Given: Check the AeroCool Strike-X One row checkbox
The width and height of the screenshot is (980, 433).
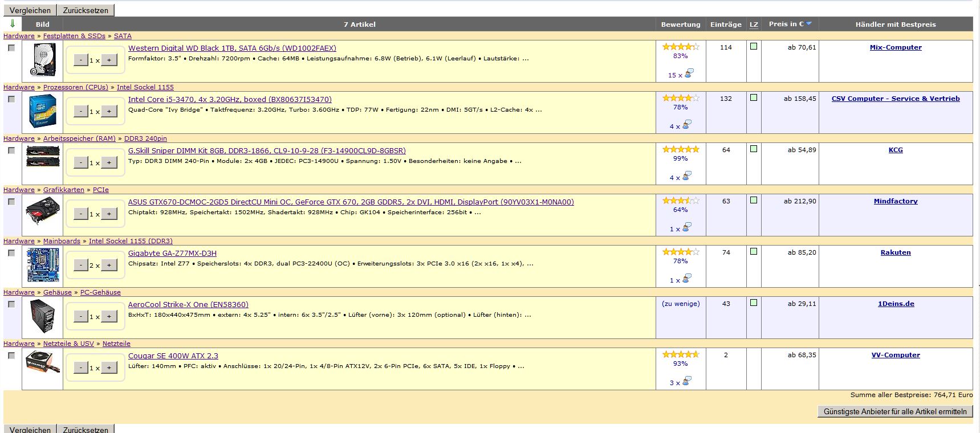Looking at the screenshot, I should pyautogui.click(x=11, y=304).
